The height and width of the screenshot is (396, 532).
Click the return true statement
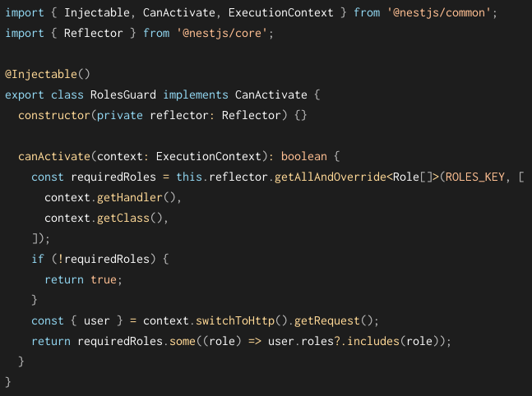point(81,279)
